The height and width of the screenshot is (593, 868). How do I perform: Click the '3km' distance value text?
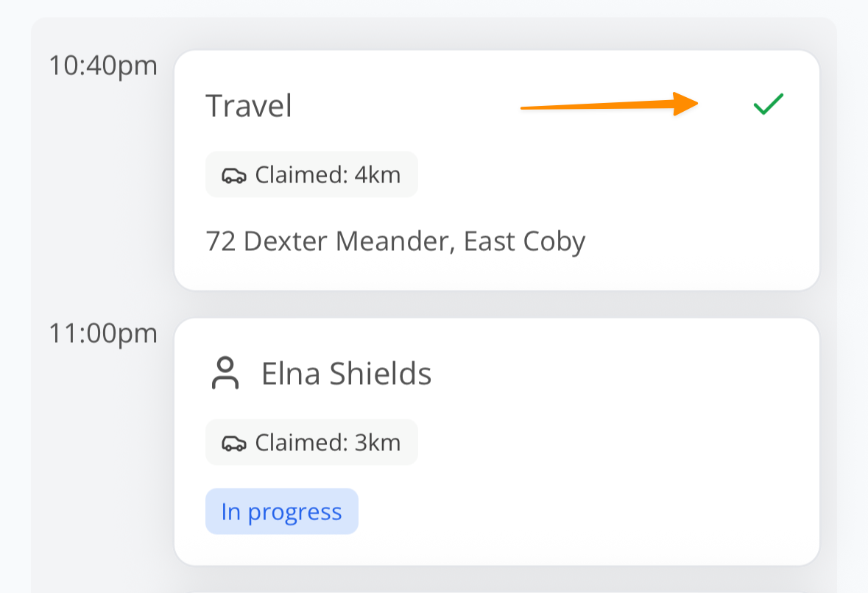point(377,443)
